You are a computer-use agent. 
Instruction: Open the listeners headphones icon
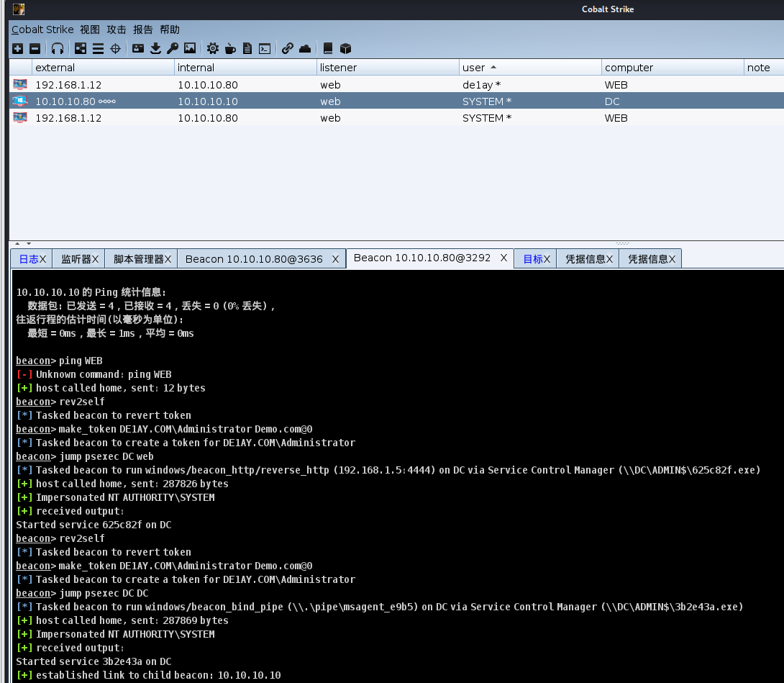click(x=58, y=48)
